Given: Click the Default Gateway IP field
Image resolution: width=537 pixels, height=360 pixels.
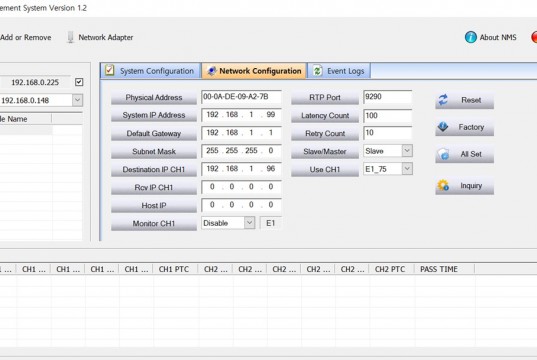Looking at the screenshot, I should [241, 133].
